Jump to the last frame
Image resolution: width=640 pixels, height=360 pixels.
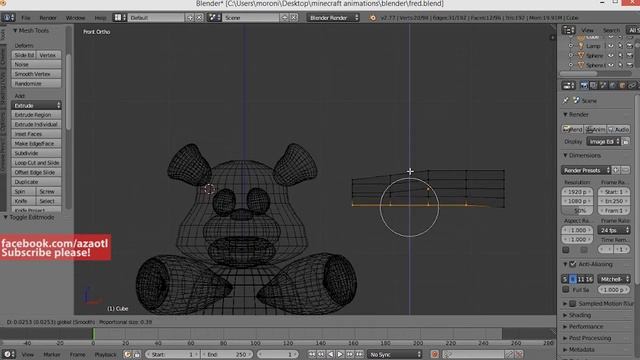tap(359, 354)
